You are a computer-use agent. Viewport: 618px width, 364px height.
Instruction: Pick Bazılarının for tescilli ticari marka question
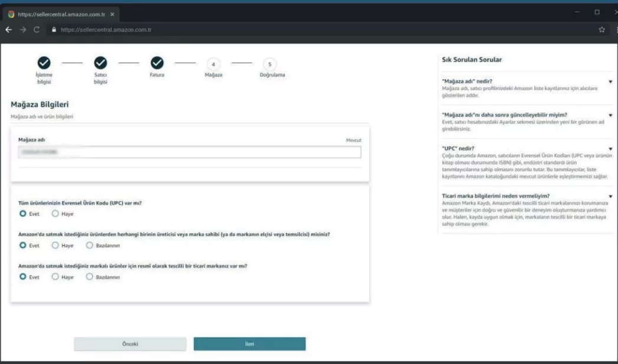coord(89,277)
